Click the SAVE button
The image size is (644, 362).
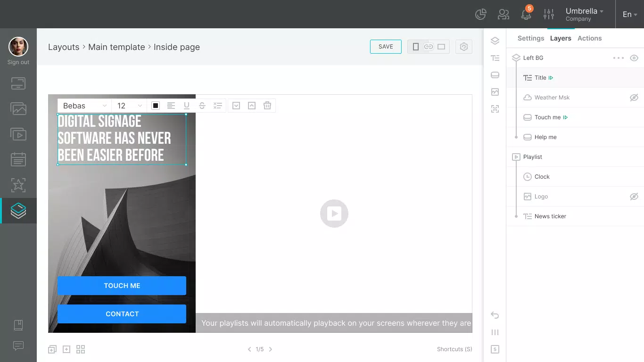pos(386,47)
